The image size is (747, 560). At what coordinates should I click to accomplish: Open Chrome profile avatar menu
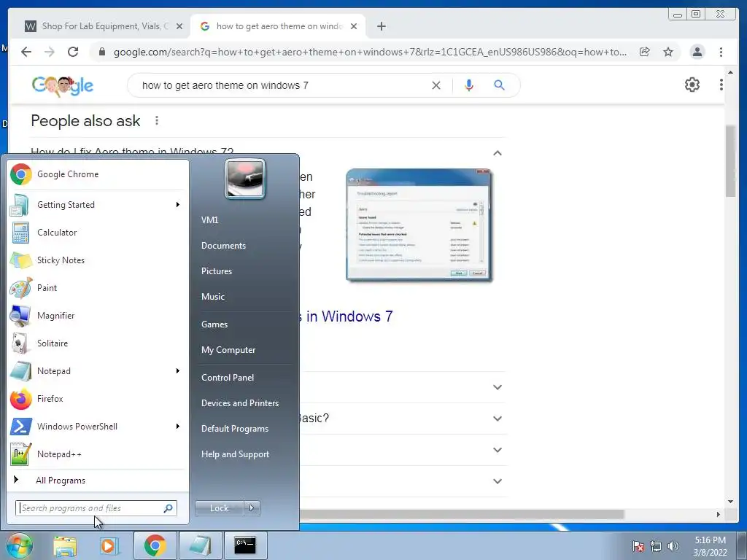coord(697,52)
